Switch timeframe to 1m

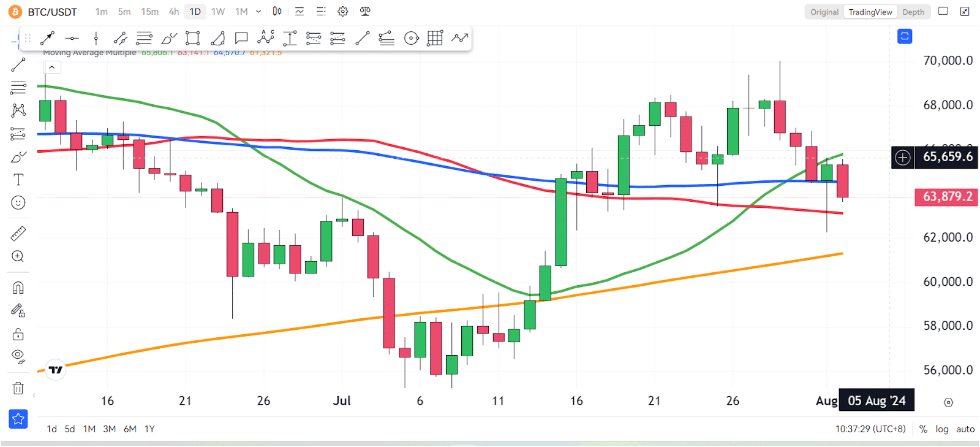tap(102, 12)
